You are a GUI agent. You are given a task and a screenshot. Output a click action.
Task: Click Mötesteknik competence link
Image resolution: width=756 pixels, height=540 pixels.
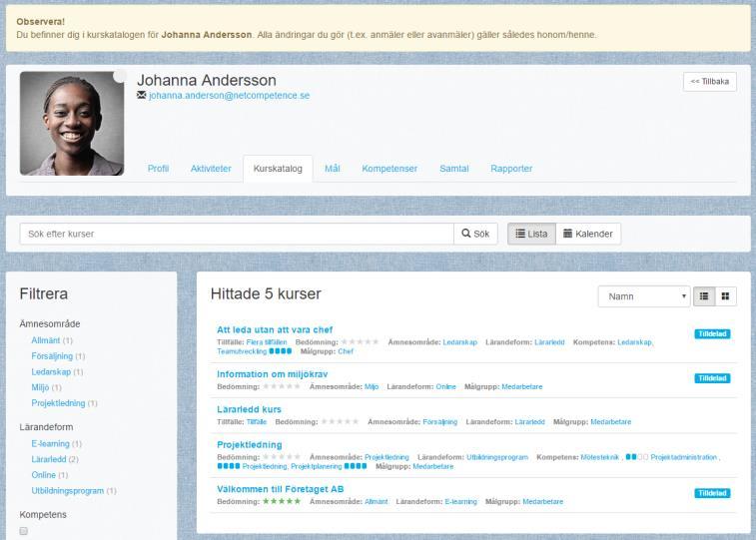pos(600,457)
